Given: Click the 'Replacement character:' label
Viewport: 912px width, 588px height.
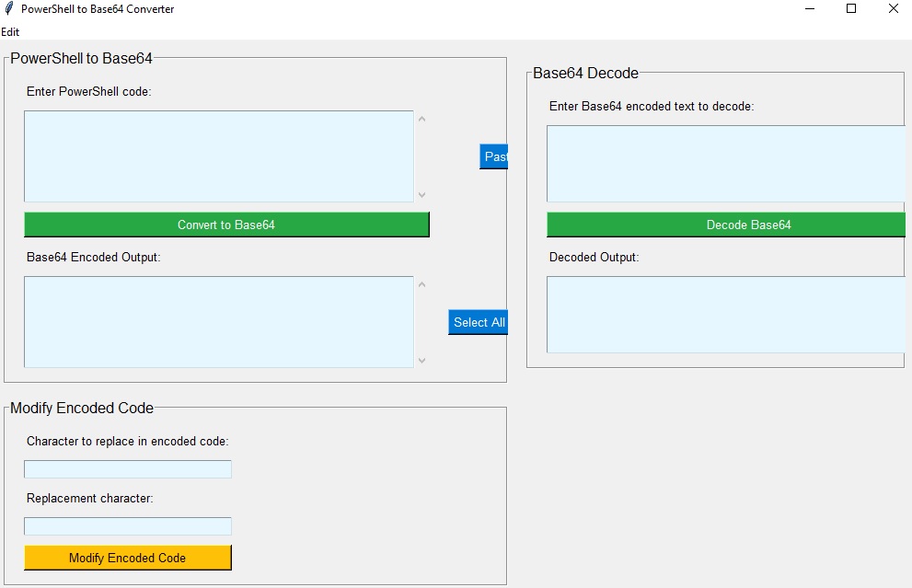Looking at the screenshot, I should [89, 499].
